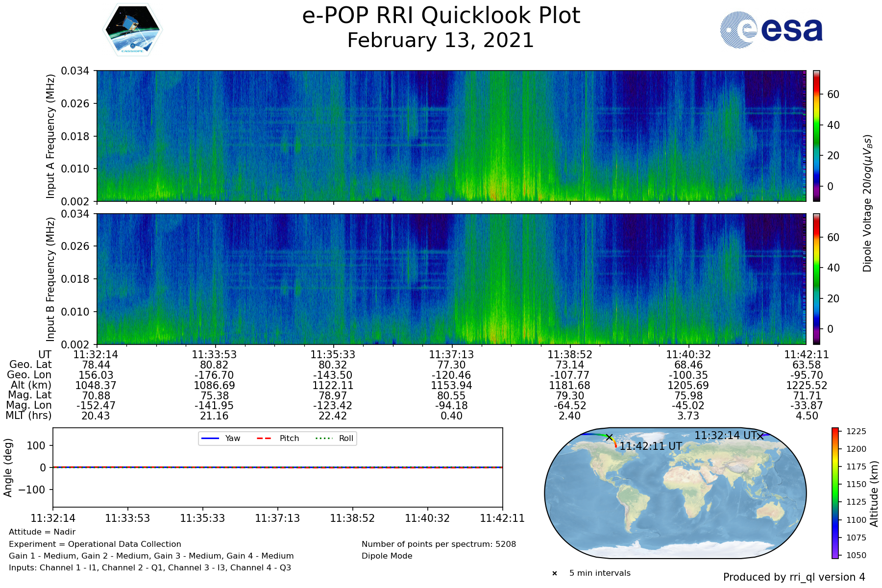Click the 'e-POP RRI Quicklook Plot' title
The width and height of the screenshot is (882, 588).
(x=441, y=16)
